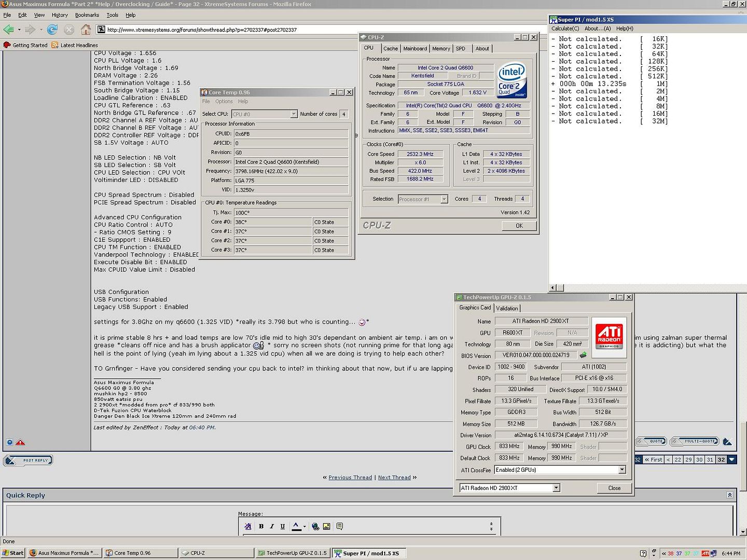Image resolution: width=747 pixels, height=560 pixels.
Task: Switch to Core Temp 0.96 taskbar button
Action: click(x=141, y=553)
